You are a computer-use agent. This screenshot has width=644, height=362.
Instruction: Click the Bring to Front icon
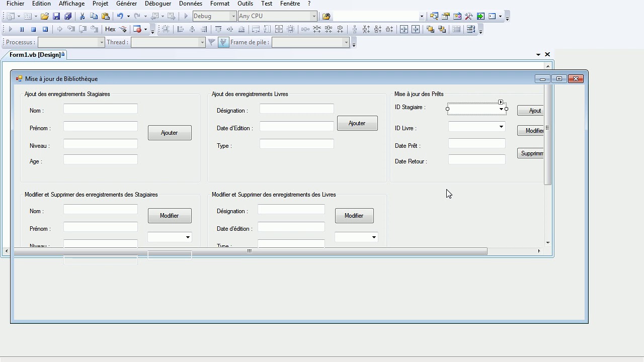click(430, 29)
